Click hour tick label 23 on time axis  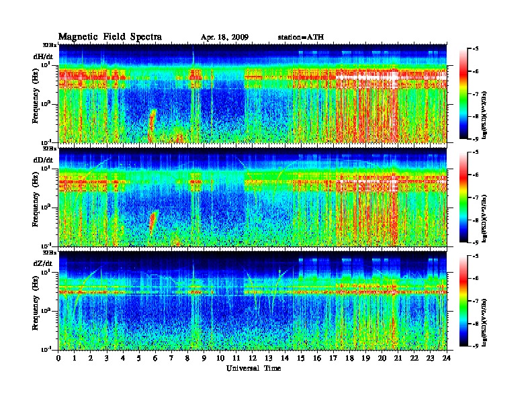point(431,359)
